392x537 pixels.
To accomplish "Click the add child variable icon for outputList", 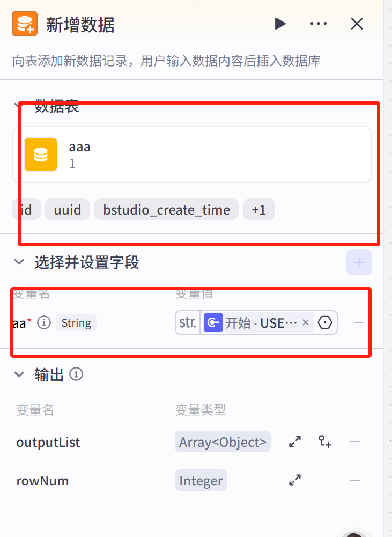I will tap(325, 442).
